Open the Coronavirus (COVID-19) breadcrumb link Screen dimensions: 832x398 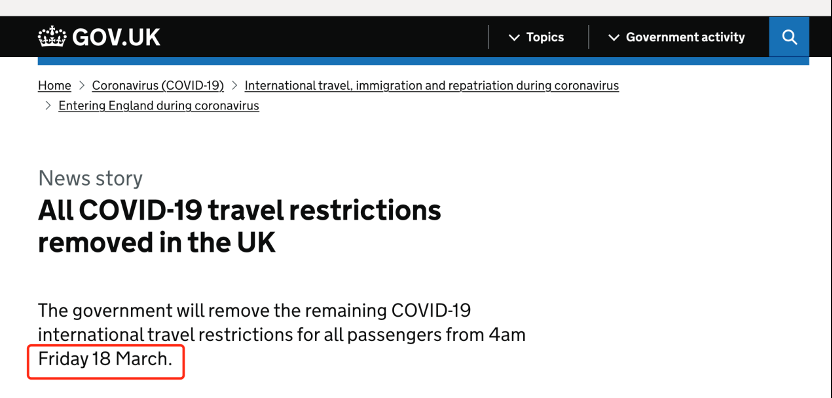click(158, 85)
